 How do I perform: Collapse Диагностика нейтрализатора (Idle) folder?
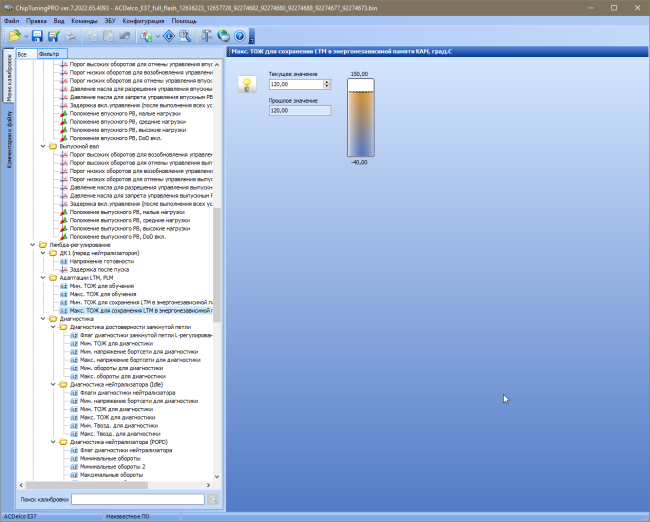click(53, 385)
